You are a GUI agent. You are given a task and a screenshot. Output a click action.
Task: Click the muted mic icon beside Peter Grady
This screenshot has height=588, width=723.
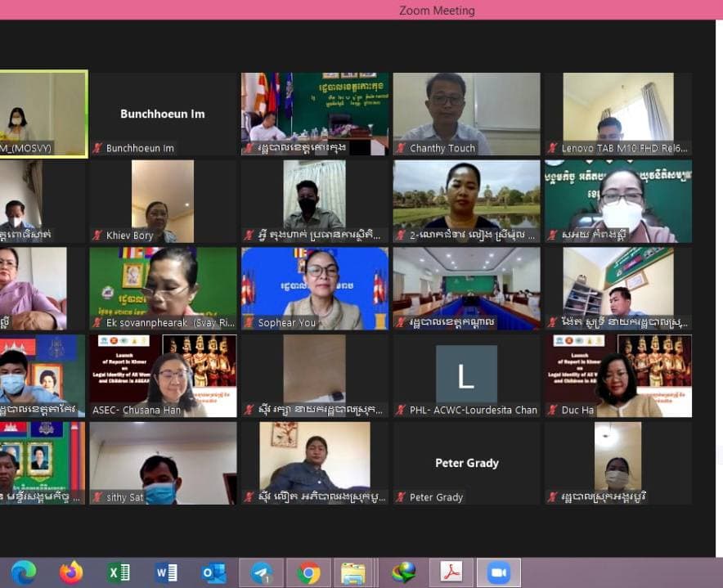402,497
